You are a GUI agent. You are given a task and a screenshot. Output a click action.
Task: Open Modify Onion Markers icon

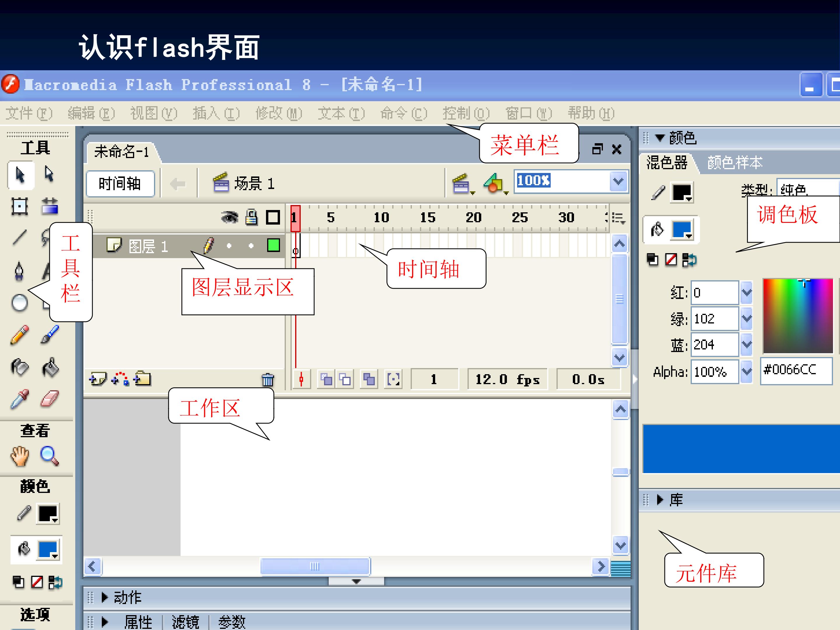click(393, 379)
